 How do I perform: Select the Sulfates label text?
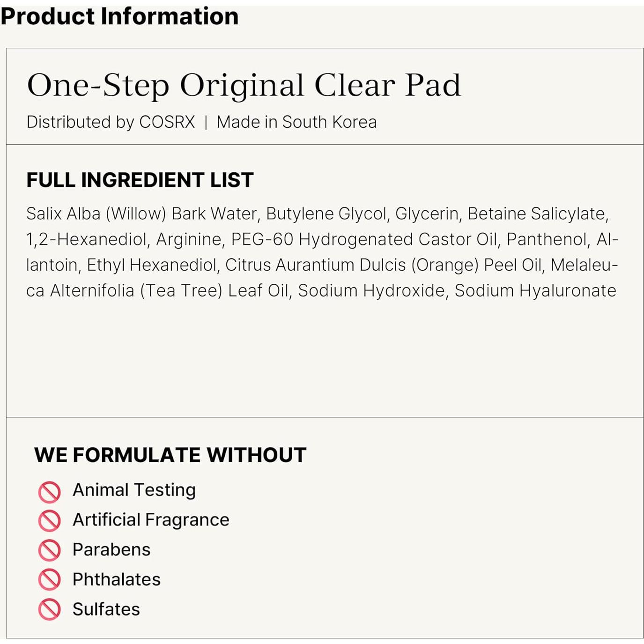point(106,609)
